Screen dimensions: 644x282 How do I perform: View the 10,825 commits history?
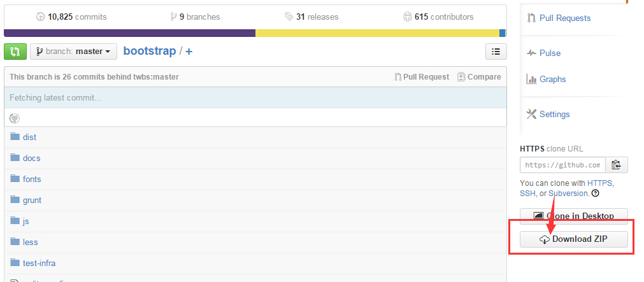tap(71, 17)
